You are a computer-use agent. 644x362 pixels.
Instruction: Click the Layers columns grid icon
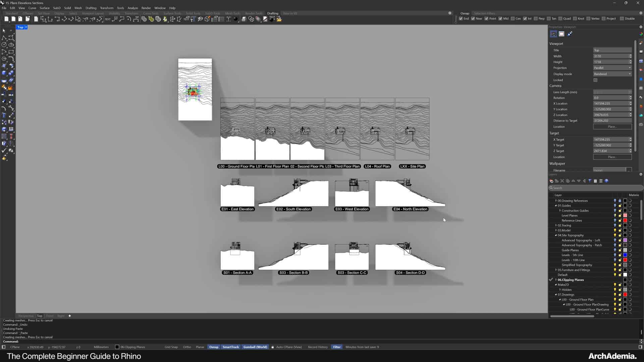(595, 181)
